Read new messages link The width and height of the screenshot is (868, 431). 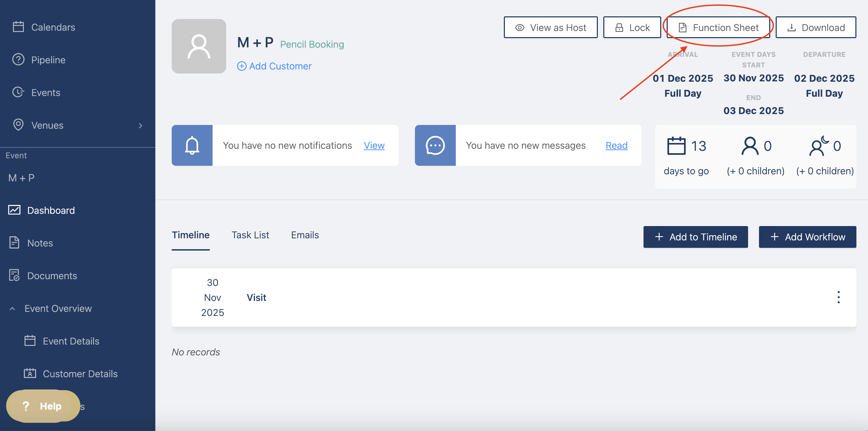[616, 146]
